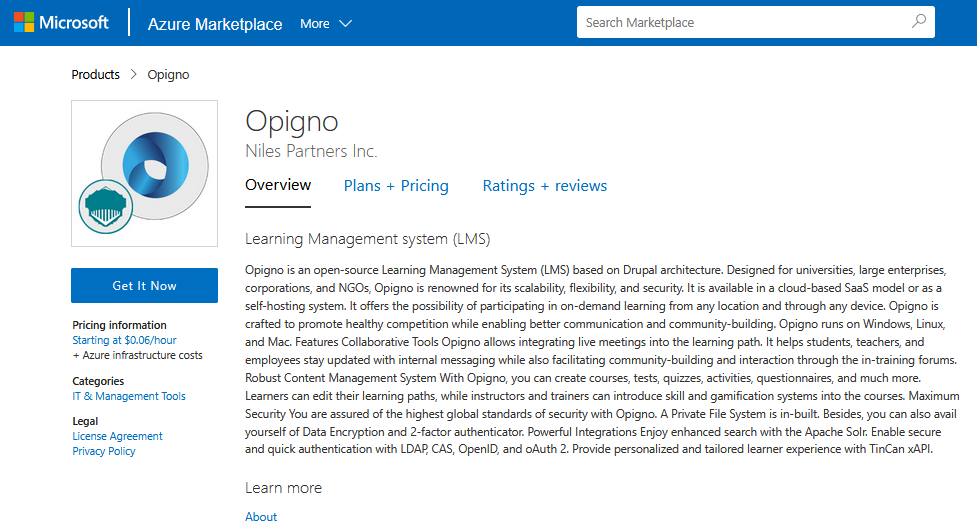View the License Agreement

[x=117, y=436]
